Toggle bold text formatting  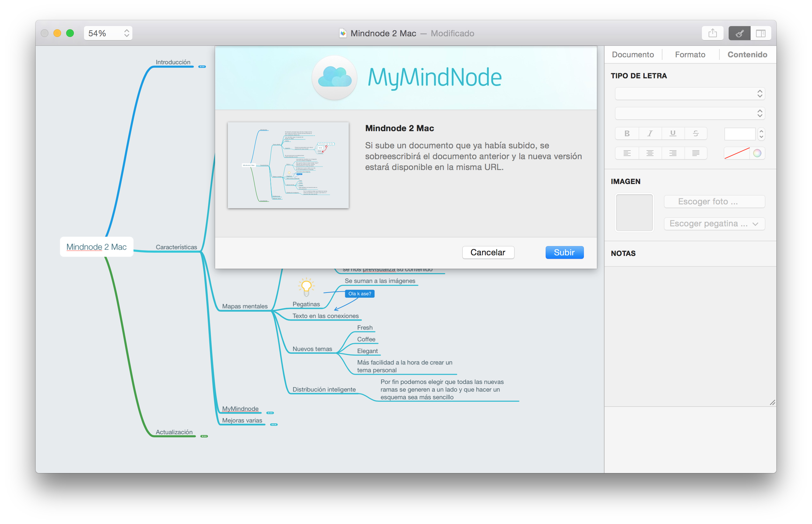(x=627, y=133)
